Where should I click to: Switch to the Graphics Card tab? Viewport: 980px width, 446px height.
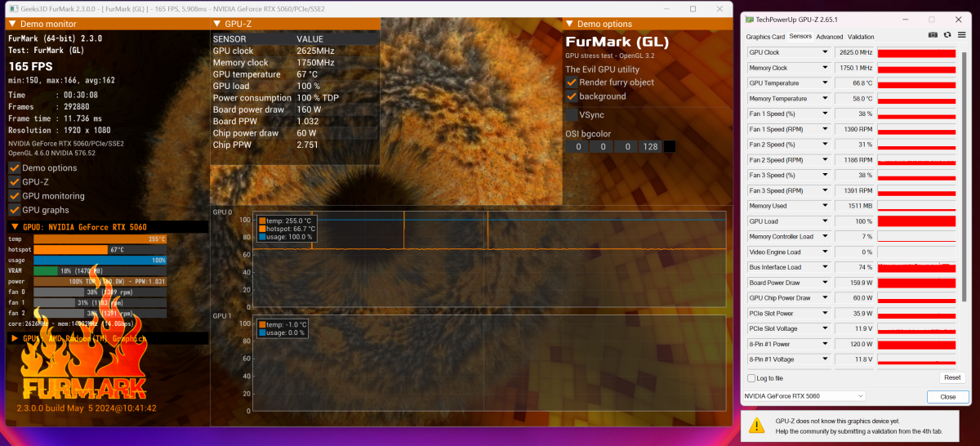[x=765, y=37]
